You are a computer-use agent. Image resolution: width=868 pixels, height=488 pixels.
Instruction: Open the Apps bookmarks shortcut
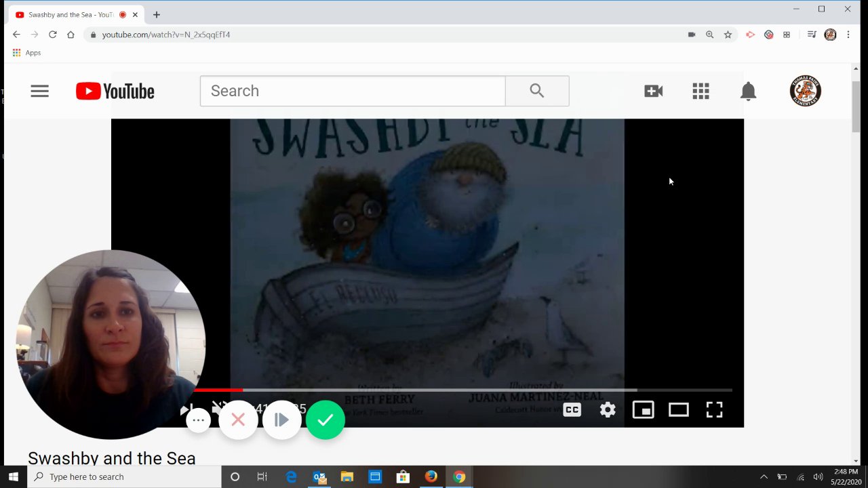26,53
